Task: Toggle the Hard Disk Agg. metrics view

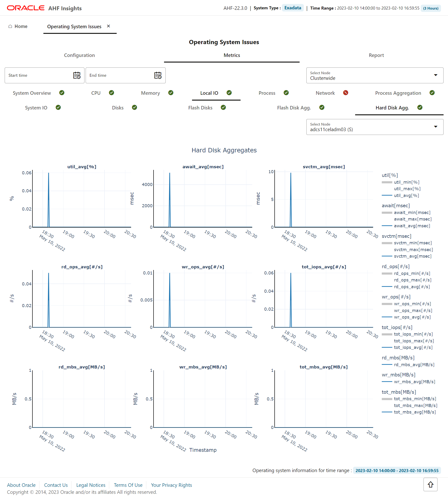Action: tap(391, 107)
